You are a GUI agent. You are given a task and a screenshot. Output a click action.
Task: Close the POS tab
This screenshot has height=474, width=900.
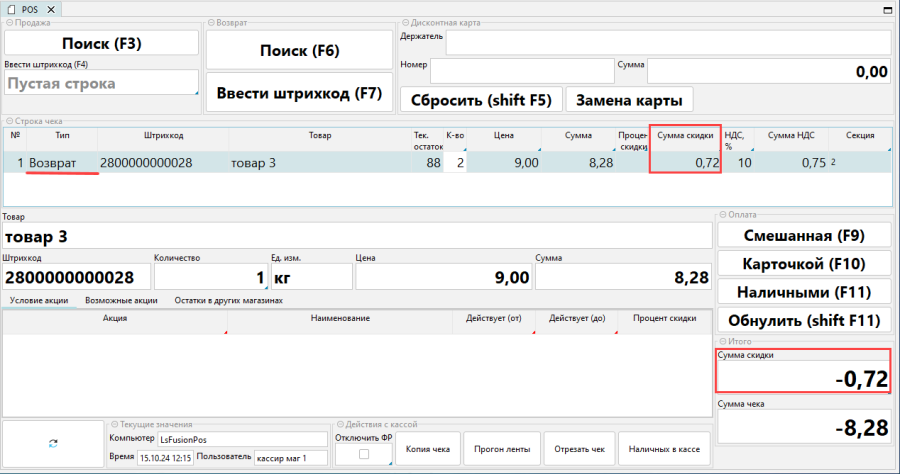(51, 9)
